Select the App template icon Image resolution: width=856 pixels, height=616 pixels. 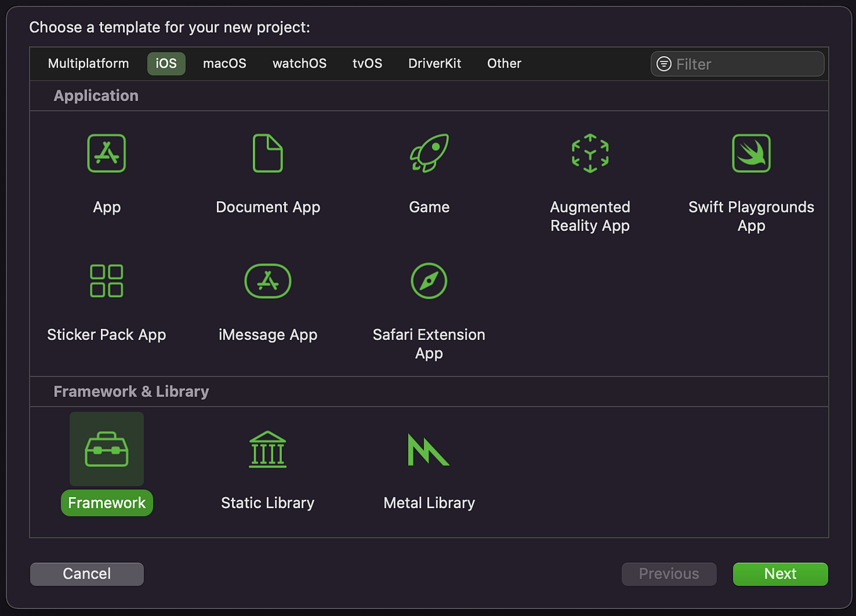tap(107, 153)
